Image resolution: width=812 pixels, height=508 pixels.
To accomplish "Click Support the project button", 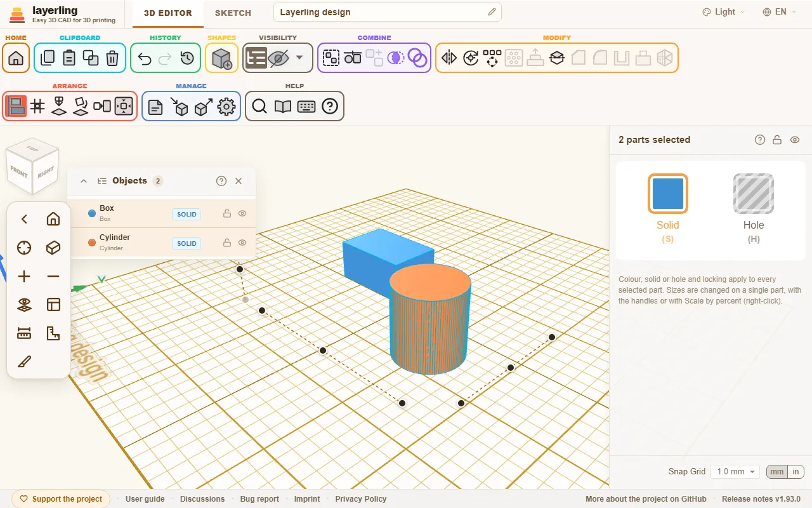I will [61, 499].
